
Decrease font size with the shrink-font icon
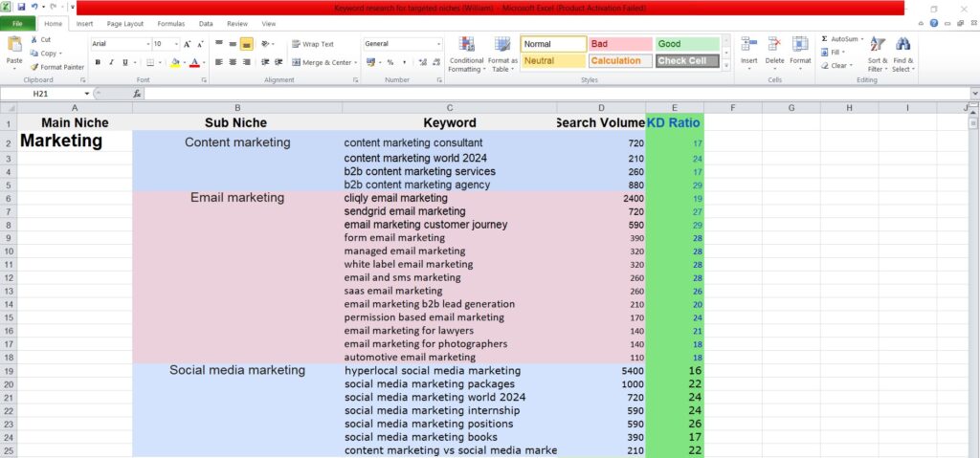[200, 44]
